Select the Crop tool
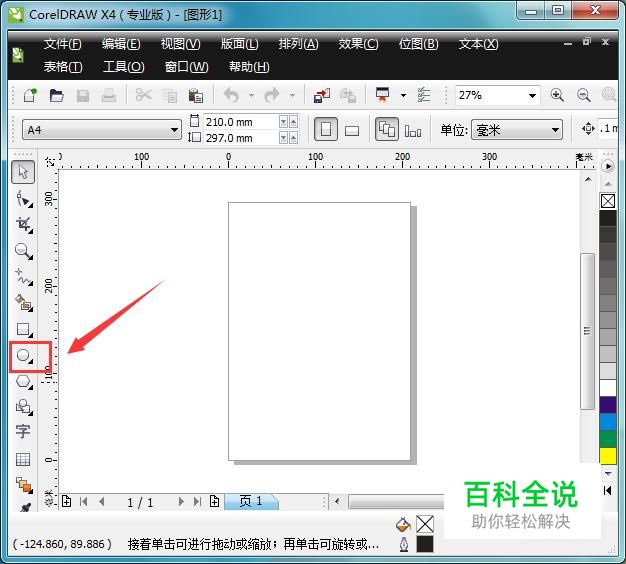 [x=24, y=225]
